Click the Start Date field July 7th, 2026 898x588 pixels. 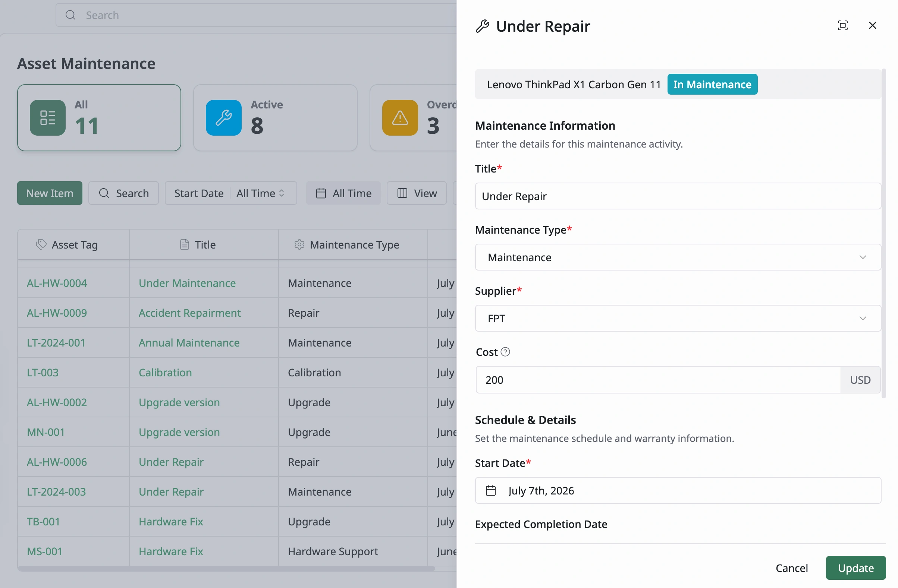(678, 490)
